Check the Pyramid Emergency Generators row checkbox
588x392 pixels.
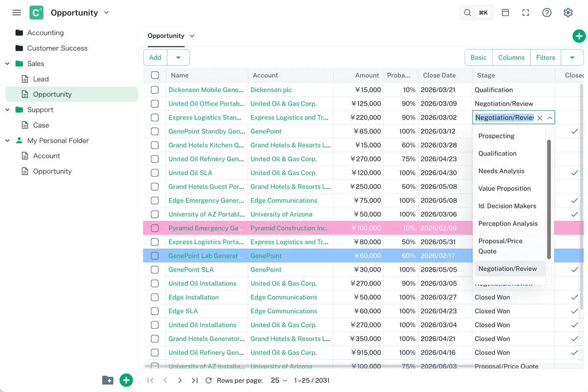tap(155, 228)
